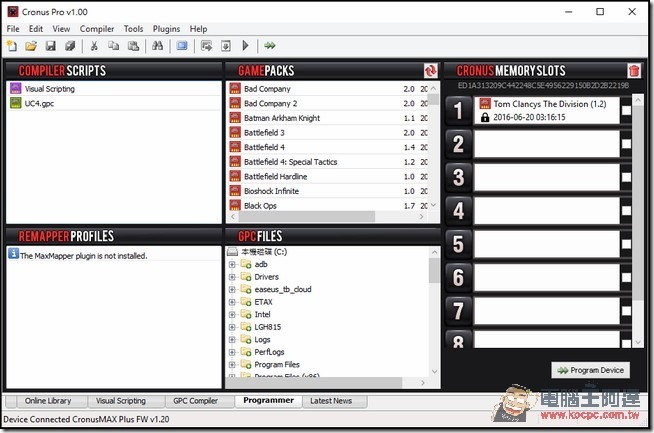654x433 pixels.
Task: Open the Tools menu
Action: [x=133, y=29]
